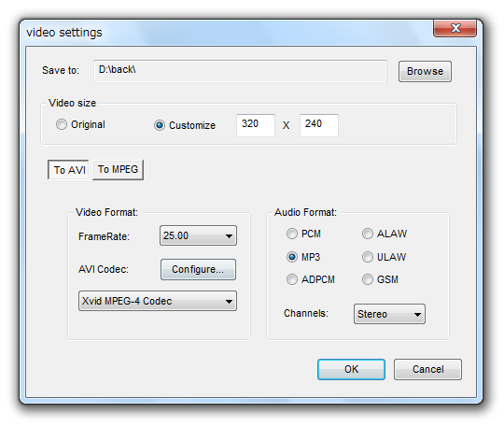
Task: Open AVI Codec Configure dialog
Action: coord(198,269)
